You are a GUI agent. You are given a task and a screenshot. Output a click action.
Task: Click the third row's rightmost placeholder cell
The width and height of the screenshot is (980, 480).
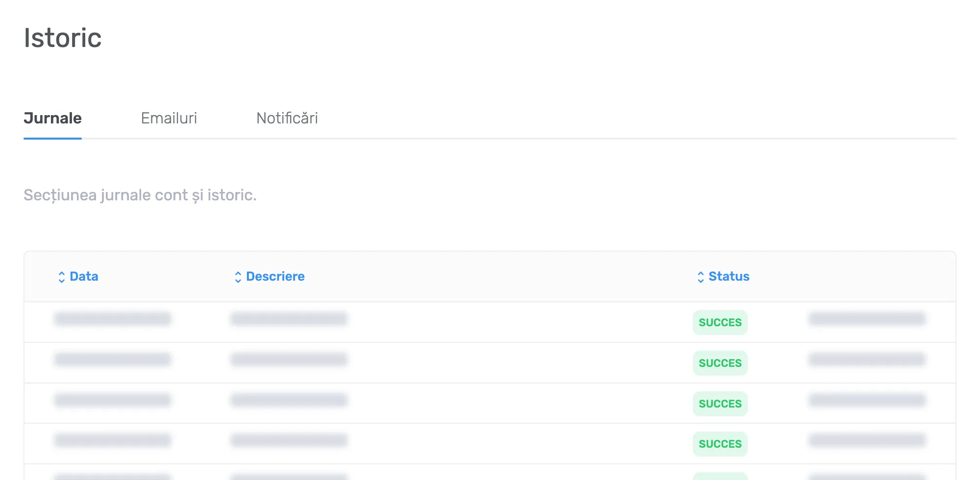867,400
